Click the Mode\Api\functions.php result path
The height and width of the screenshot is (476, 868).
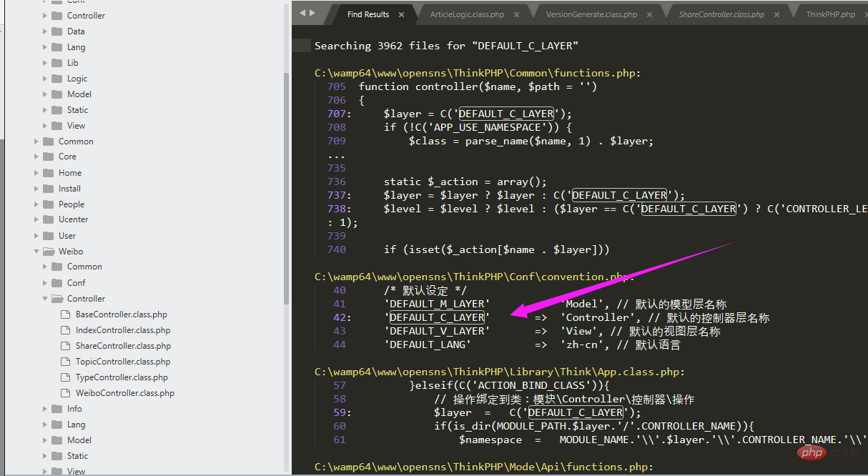(484, 467)
